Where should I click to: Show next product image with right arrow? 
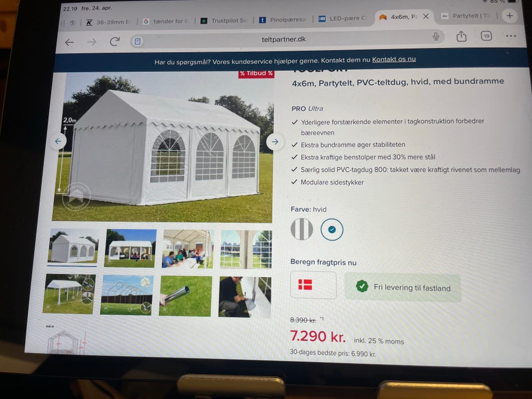click(275, 142)
